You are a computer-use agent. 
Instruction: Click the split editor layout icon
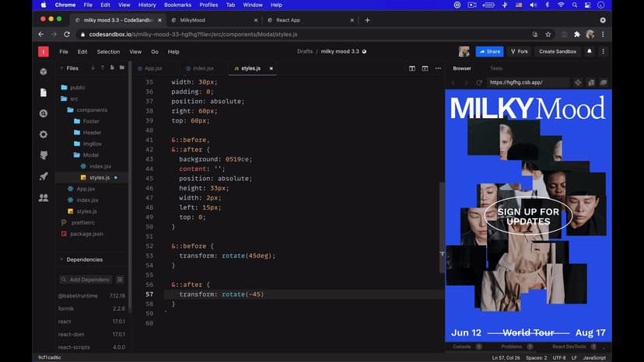(412, 68)
